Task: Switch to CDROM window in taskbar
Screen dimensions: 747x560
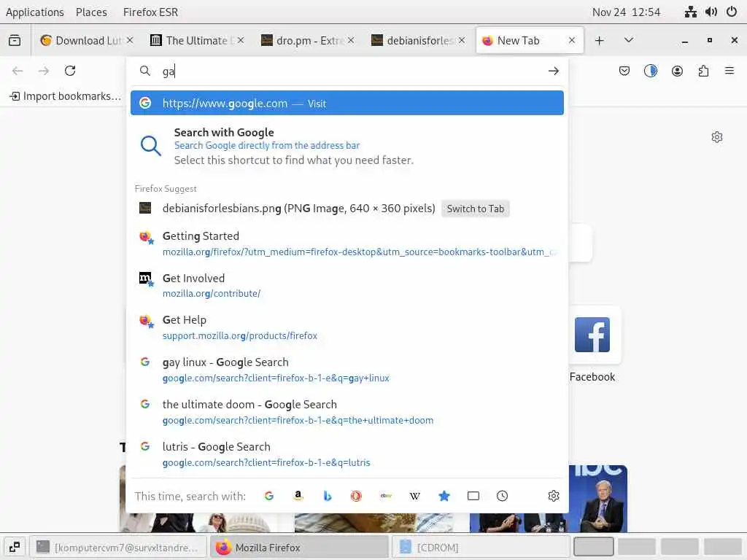Action: pyautogui.click(x=480, y=547)
